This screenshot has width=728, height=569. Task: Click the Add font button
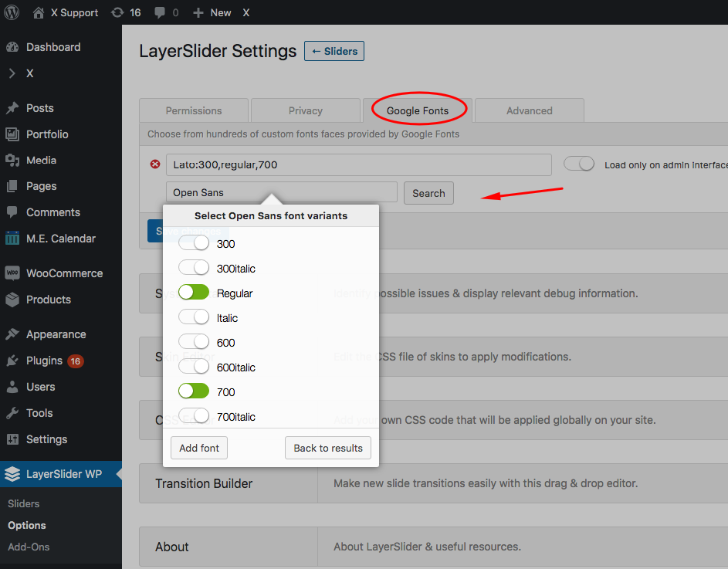(x=199, y=448)
